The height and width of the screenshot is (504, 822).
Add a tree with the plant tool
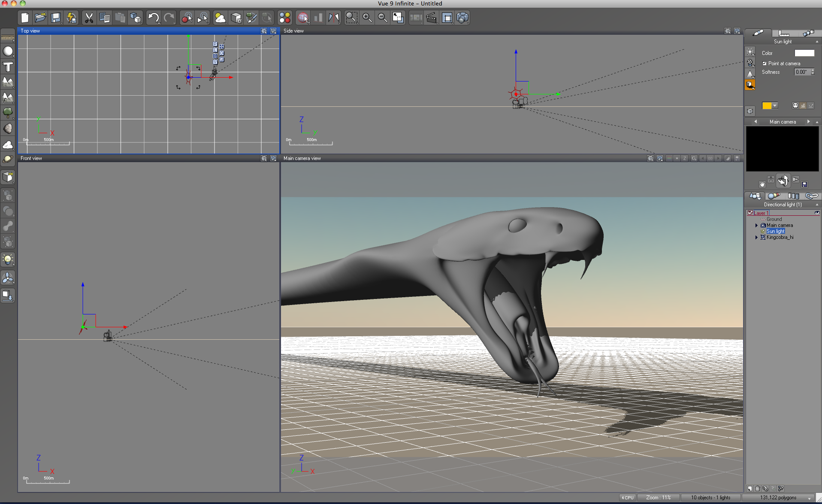(x=8, y=113)
